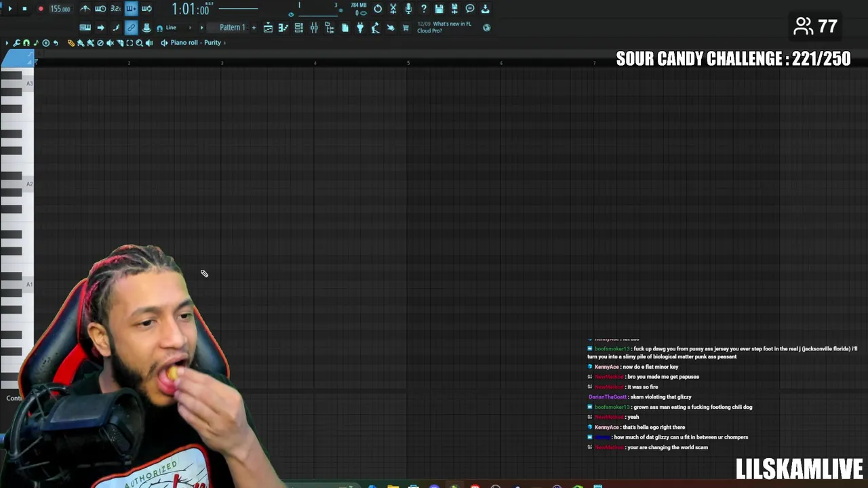This screenshot has height=488, width=868.
Task: Click bar 3 on the piano roll timeline
Action: point(222,63)
